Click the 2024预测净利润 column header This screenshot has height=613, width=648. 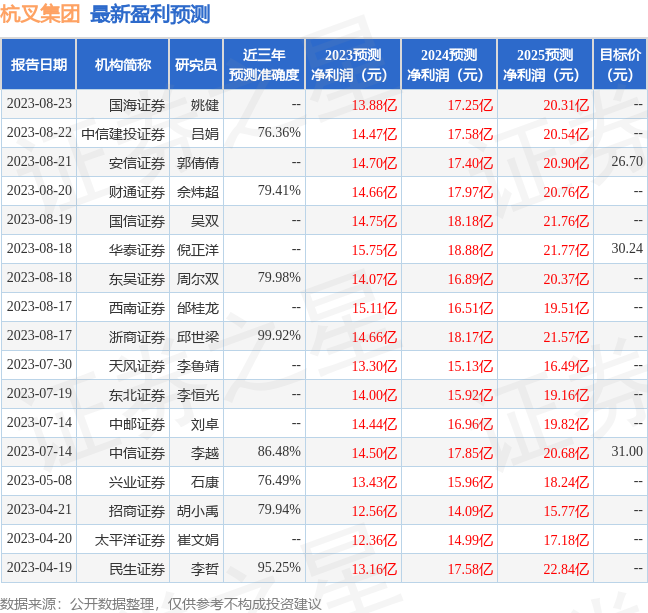click(x=449, y=64)
